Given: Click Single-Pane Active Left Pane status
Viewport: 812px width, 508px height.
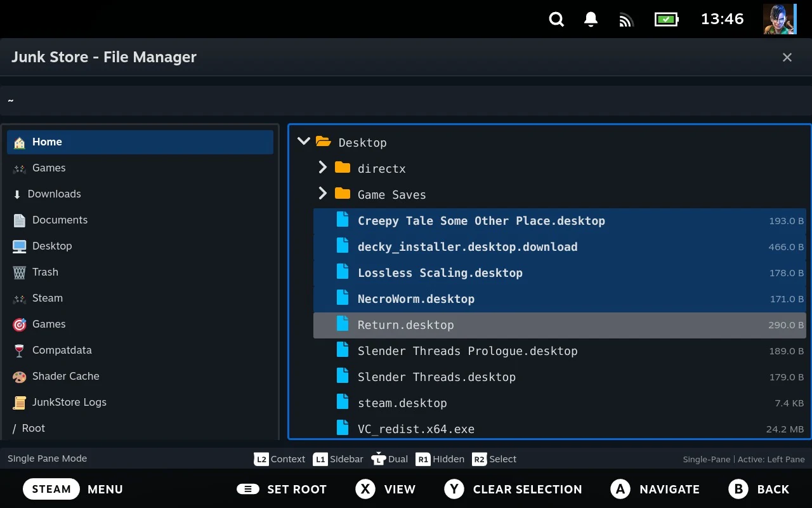Looking at the screenshot, I should click(743, 459).
